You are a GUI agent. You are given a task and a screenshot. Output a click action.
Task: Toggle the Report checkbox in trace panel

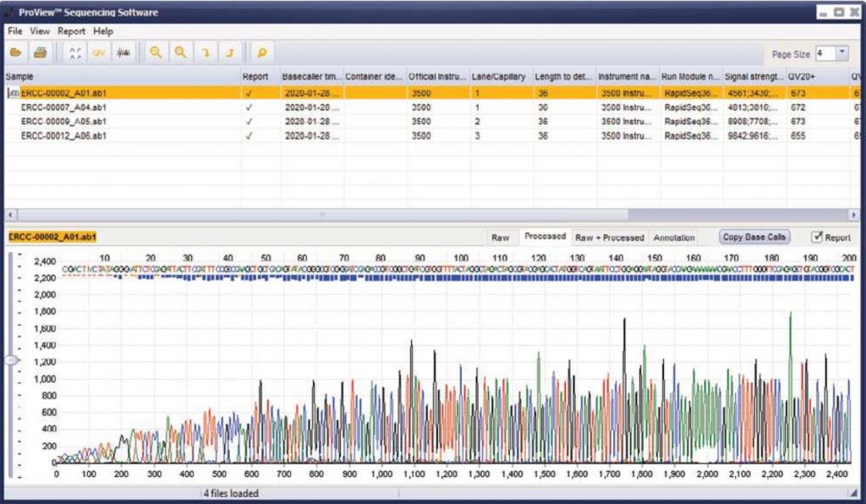pyautogui.click(x=817, y=237)
